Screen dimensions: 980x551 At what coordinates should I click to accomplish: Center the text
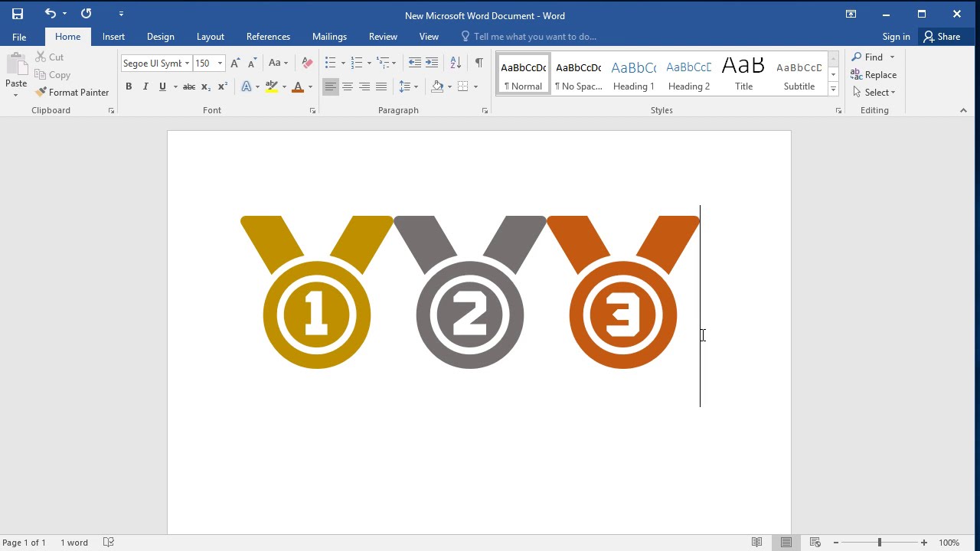tap(348, 87)
